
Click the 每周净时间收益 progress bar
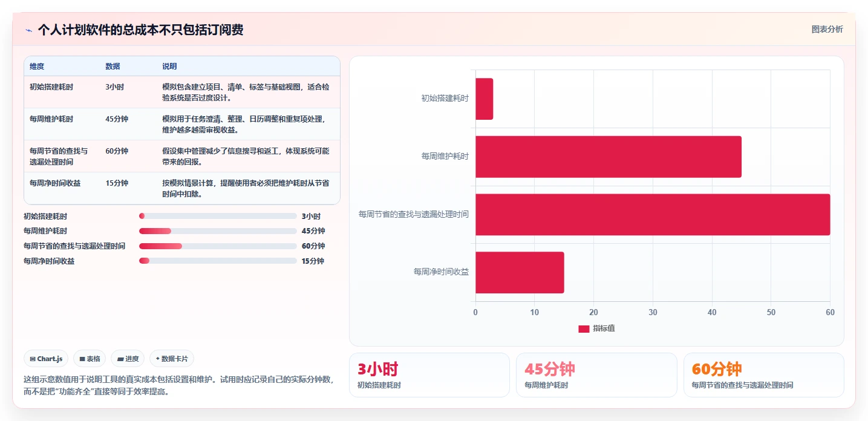tap(218, 261)
